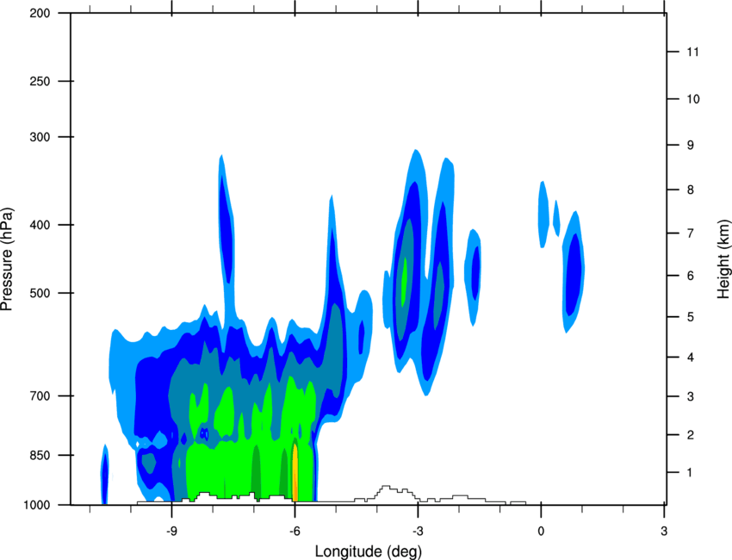Pick the 1 km height label
Screen dimensions: 732x560
click(690, 473)
